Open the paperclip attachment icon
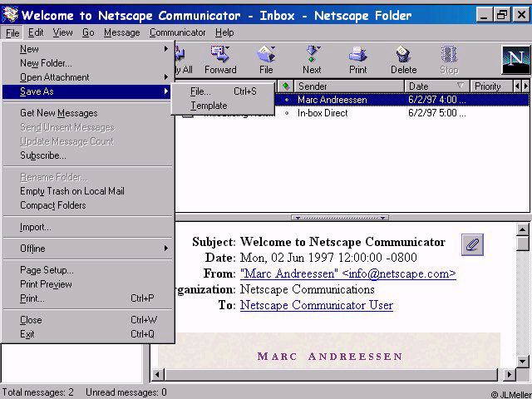This screenshot has height=399, width=532. coord(472,244)
